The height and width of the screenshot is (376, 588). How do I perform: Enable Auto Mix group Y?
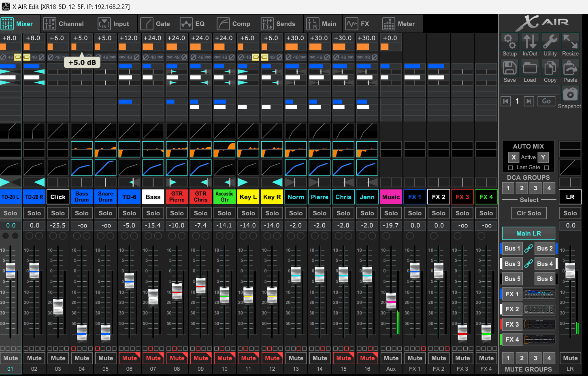point(543,157)
